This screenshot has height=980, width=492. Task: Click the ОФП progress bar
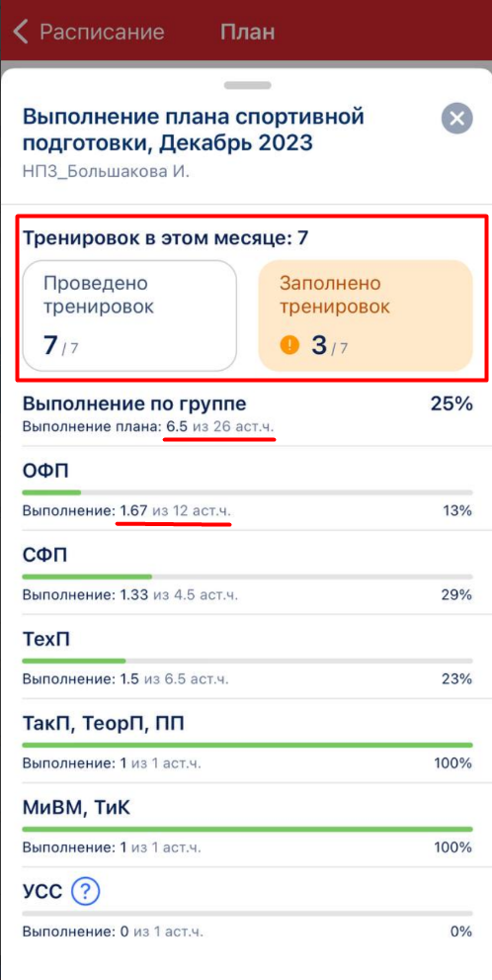coord(247,492)
